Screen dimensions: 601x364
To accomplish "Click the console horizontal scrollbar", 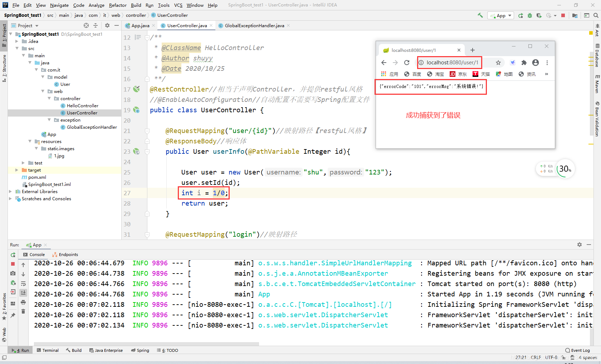I will [x=146, y=344].
